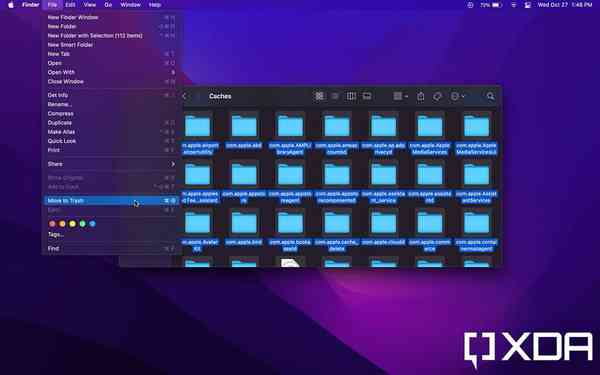
Task: Choose Rename… from File menu
Action: click(x=111, y=104)
